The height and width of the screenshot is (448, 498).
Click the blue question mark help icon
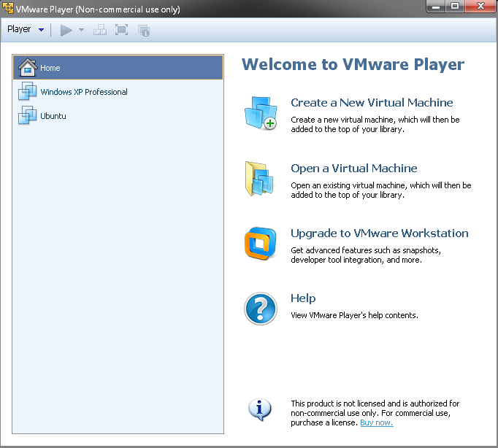click(x=261, y=309)
